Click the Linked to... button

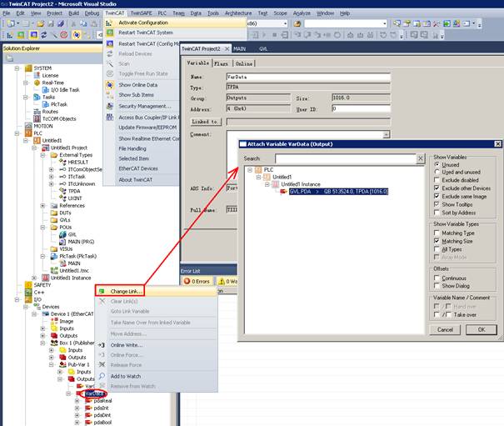pos(204,121)
